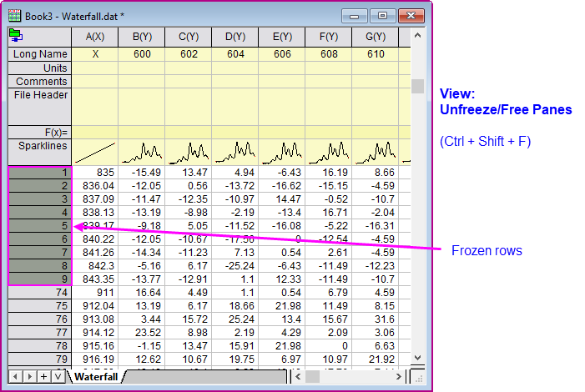The height and width of the screenshot is (392, 585).
Task: Click cell with value 21.92
Action: [x=375, y=359]
